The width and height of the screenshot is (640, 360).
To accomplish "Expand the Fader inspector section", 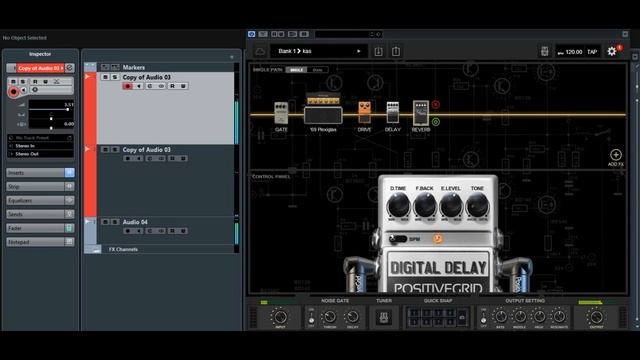I will coord(40,228).
